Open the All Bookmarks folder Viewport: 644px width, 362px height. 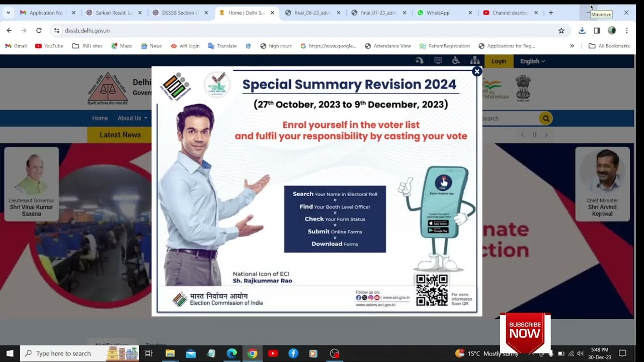tap(609, 46)
